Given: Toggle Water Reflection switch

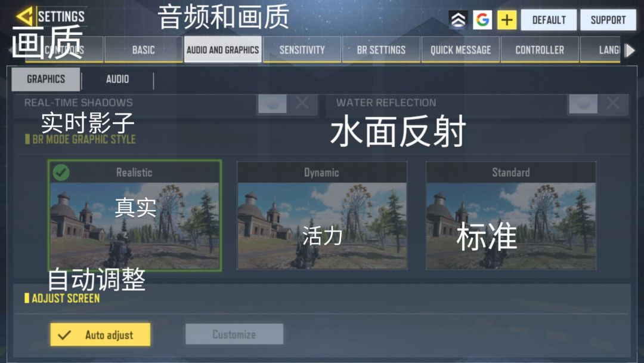Looking at the screenshot, I should pos(598,103).
